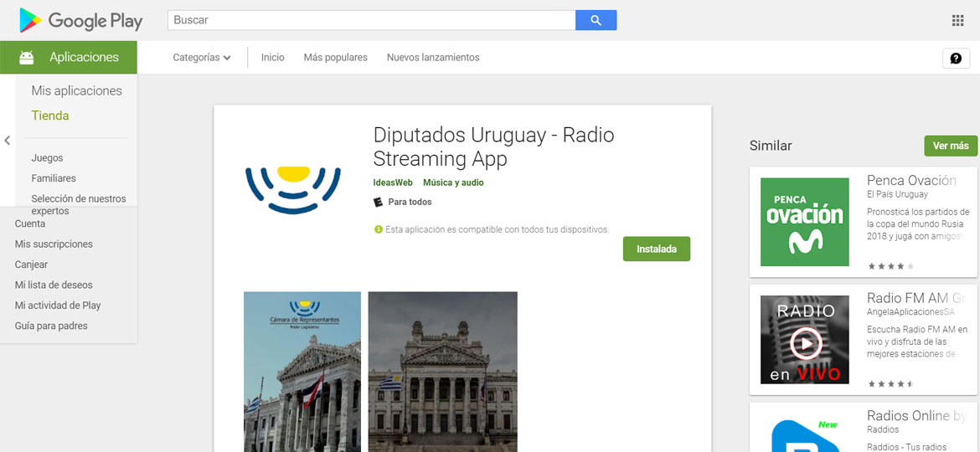This screenshot has width=980, height=452.
Task: Open Penca Ovación app icon
Action: click(x=804, y=222)
